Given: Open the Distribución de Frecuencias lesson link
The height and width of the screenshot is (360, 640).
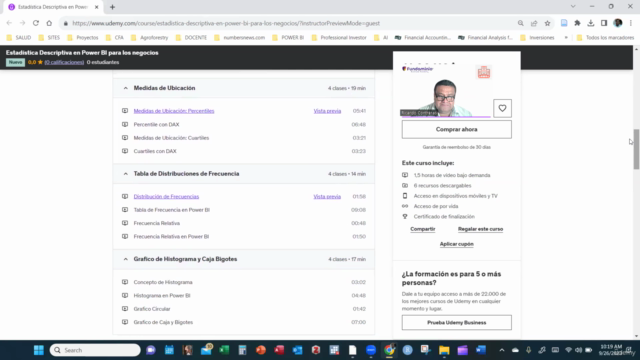Looking at the screenshot, I should 166,197.
